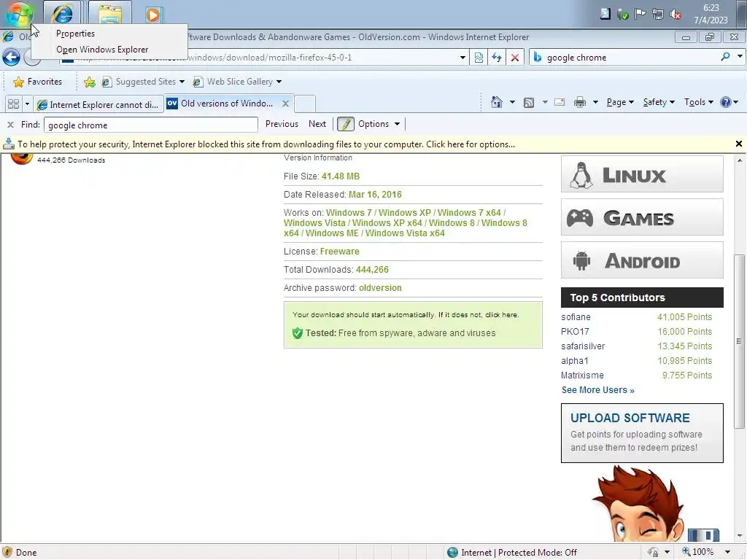The width and height of the screenshot is (747, 560).
Task: Open the Android category banner
Action: pos(642,260)
